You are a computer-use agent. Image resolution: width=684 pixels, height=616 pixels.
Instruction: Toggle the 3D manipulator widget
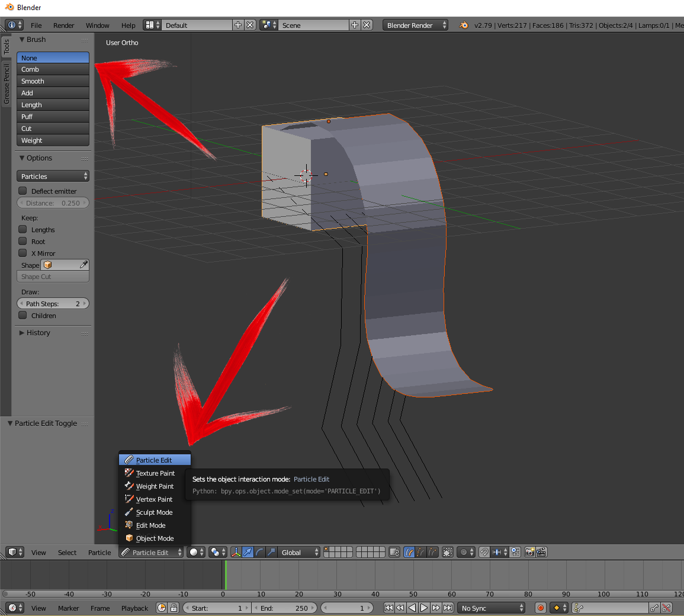click(236, 552)
